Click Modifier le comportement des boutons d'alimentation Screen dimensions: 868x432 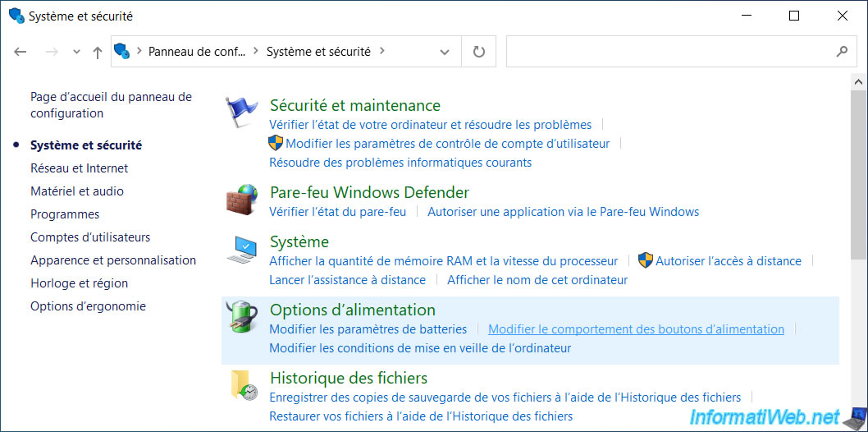[636, 329]
